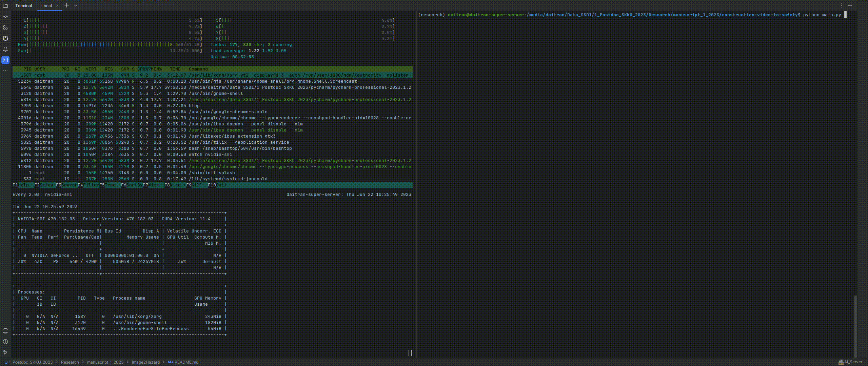Open the Python Packages sidebar icon
This screenshot has width=868, height=366.
click(x=5, y=331)
